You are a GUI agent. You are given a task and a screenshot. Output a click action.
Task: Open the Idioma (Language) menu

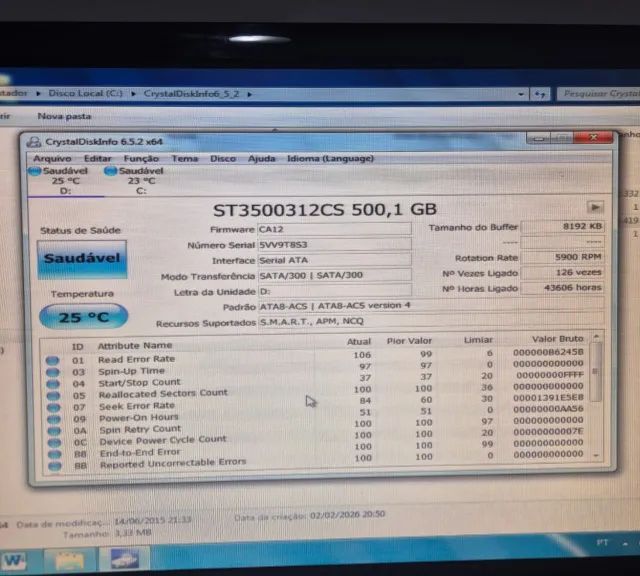pos(330,158)
